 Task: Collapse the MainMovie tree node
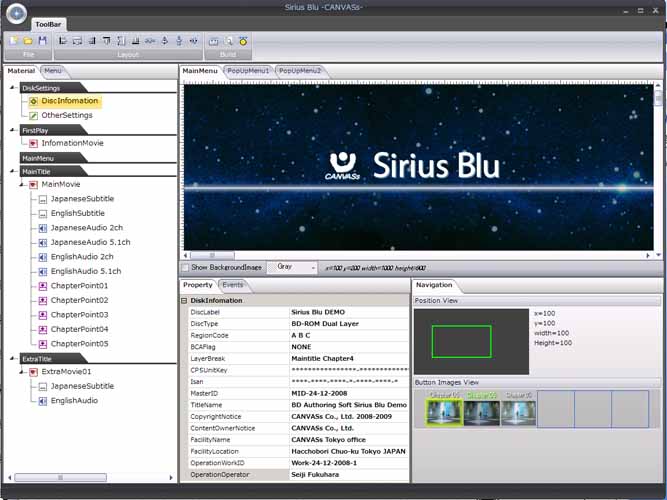[x=22, y=184]
